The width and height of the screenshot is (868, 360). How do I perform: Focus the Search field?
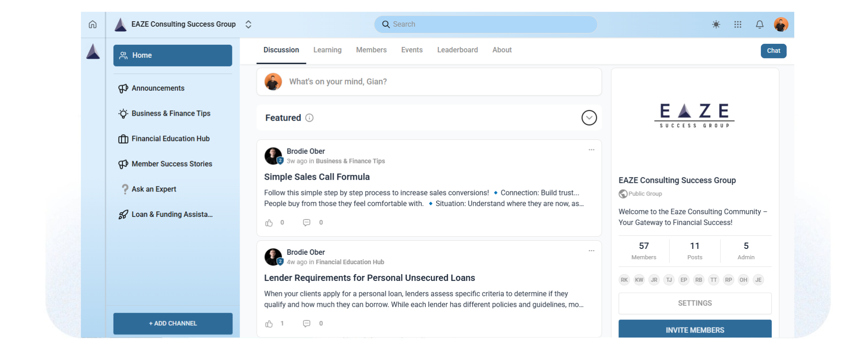click(486, 24)
